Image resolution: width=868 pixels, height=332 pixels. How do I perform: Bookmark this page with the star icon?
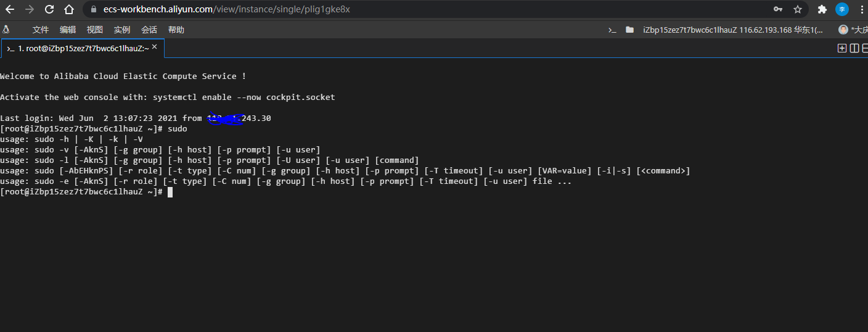[798, 9]
